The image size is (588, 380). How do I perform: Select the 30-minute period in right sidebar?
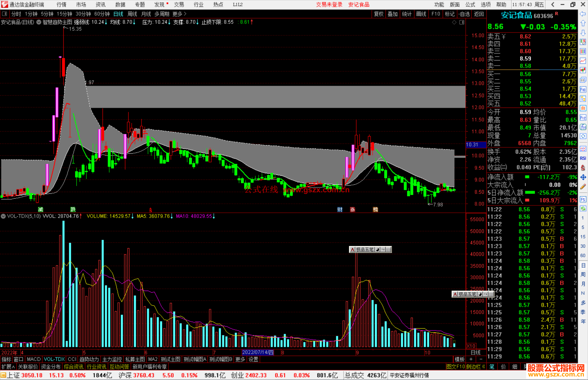coord(583,246)
